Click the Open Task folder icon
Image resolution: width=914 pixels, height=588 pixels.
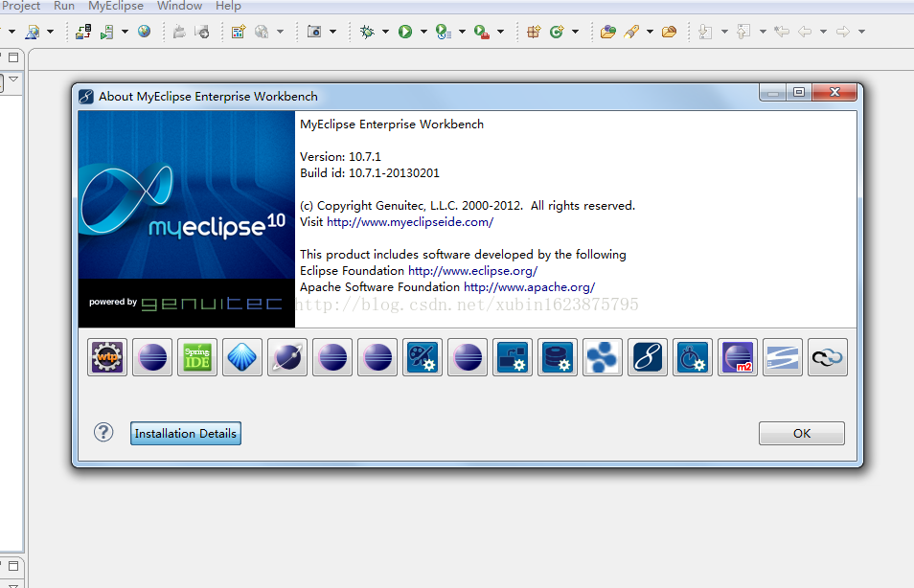pos(669,32)
